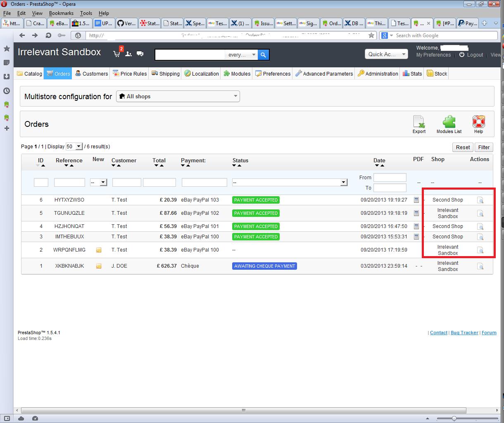Open the Multistore All shops dropdown
This screenshot has width=504, height=423.
click(178, 96)
